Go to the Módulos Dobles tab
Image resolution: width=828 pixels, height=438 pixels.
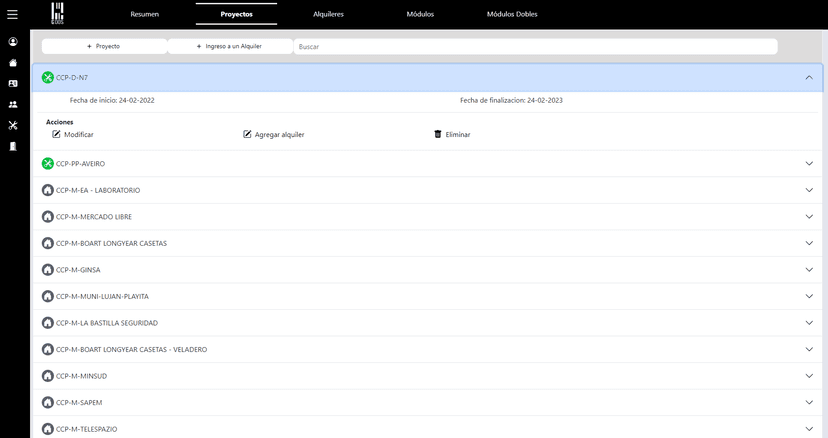tap(512, 15)
